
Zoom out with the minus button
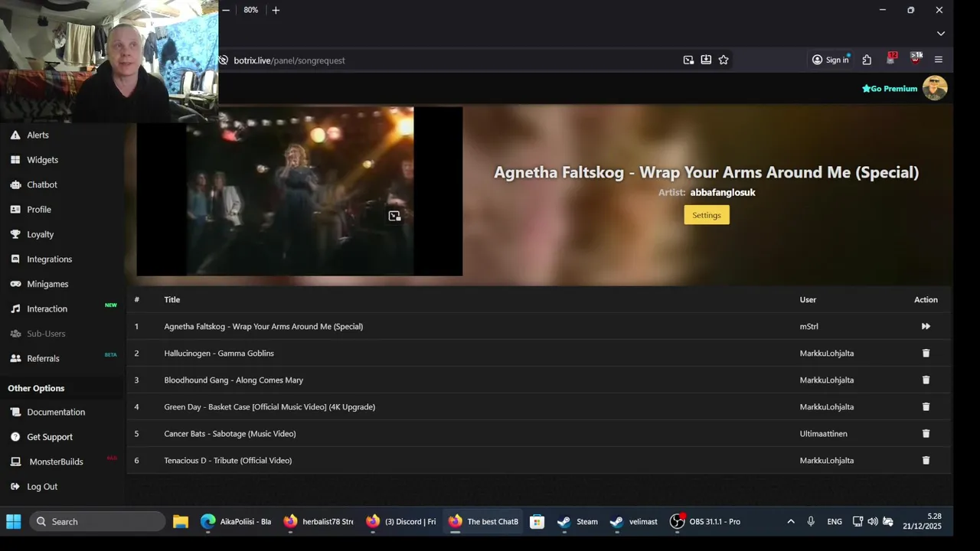click(226, 10)
